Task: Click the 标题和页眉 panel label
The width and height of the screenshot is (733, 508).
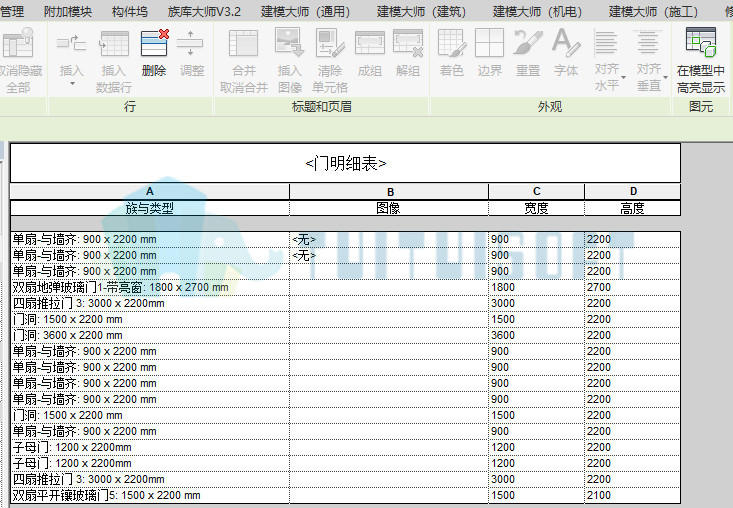Action: (322, 107)
